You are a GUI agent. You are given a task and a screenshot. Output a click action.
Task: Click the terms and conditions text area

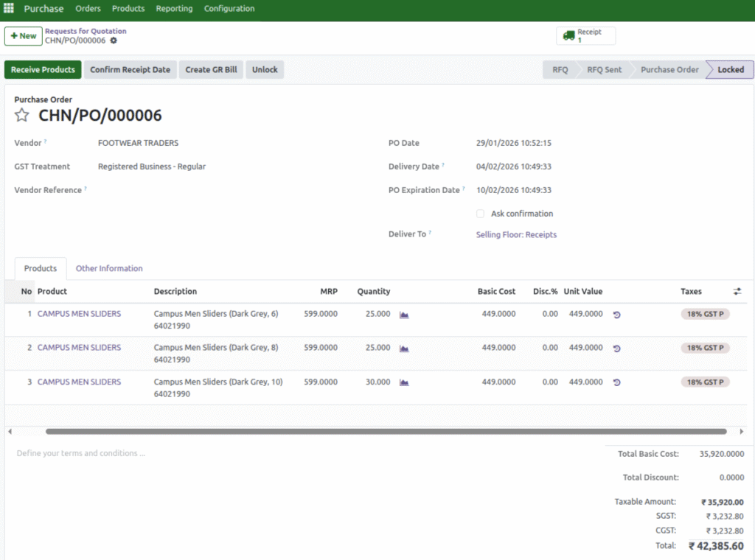(x=80, y=453)
